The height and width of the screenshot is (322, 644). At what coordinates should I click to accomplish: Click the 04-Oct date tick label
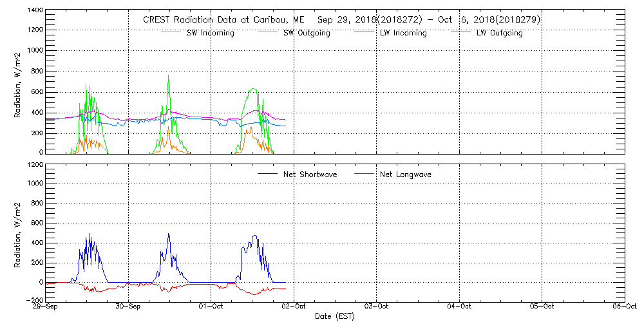coord(459,307)
